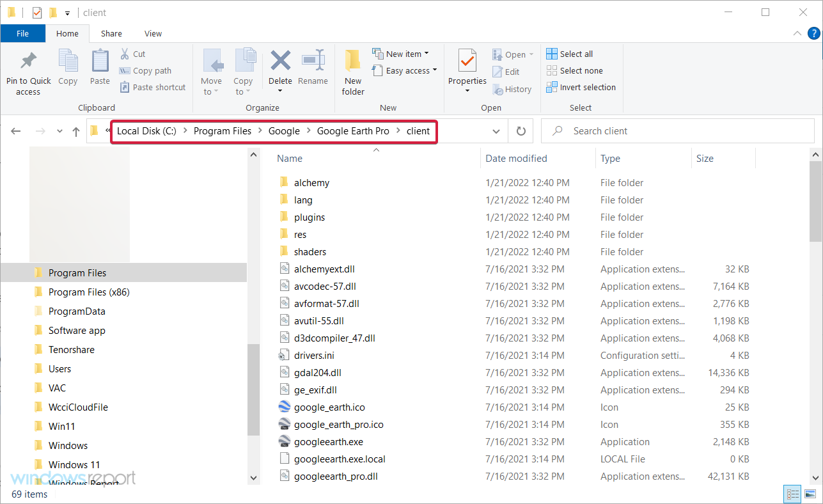823x504 pixels.
Task: Collapse the ribbon with the chevron
Action: click(x=797, y=33)
